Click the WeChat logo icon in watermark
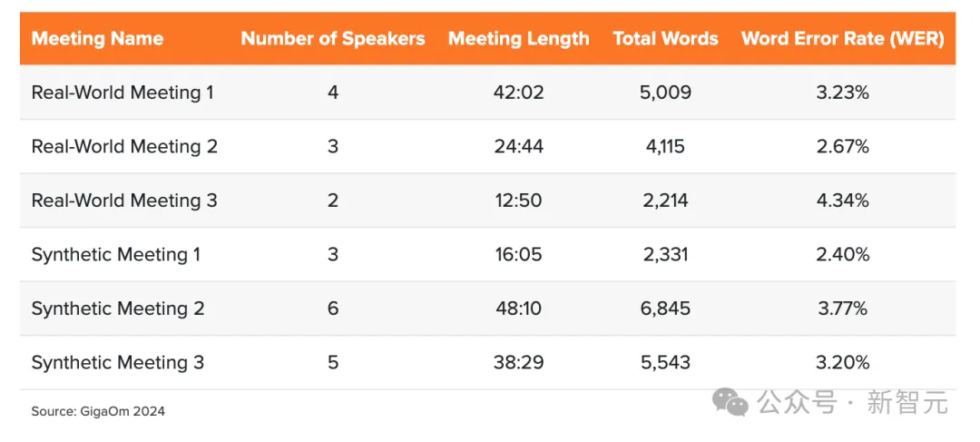The image size is (980, 442). [730, 401]
